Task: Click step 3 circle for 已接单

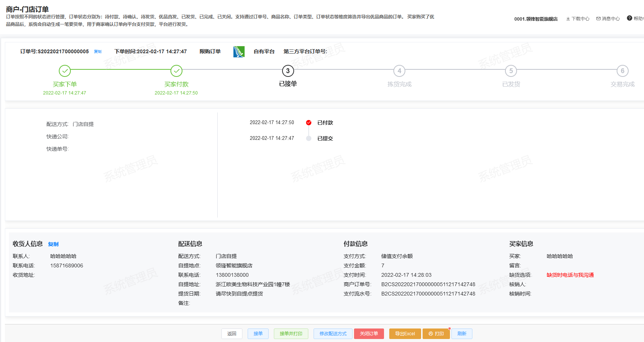Action: coord(288,71)
